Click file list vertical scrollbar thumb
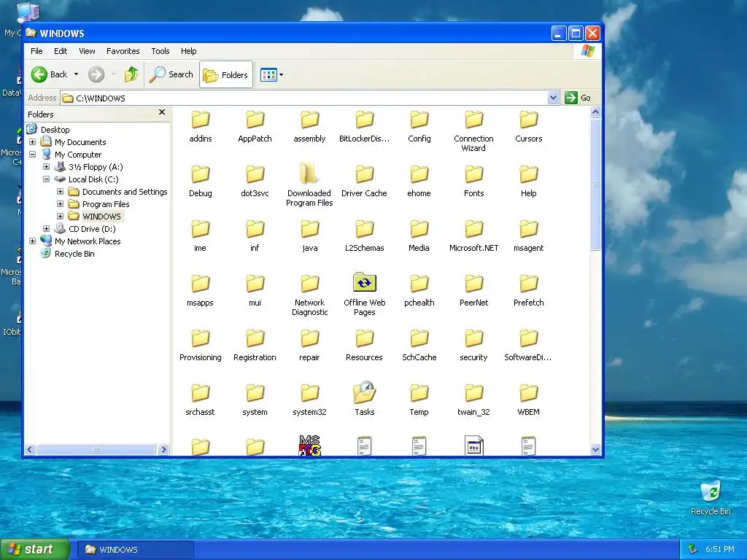Image resolution: width=747 pixels, height=560 pixels. point(595,184)
